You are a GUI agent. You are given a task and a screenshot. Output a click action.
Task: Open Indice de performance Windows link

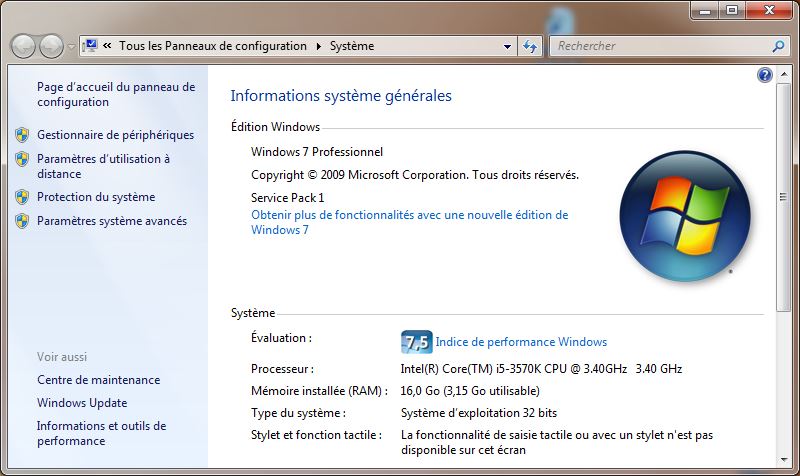click(x=521, y=342)
